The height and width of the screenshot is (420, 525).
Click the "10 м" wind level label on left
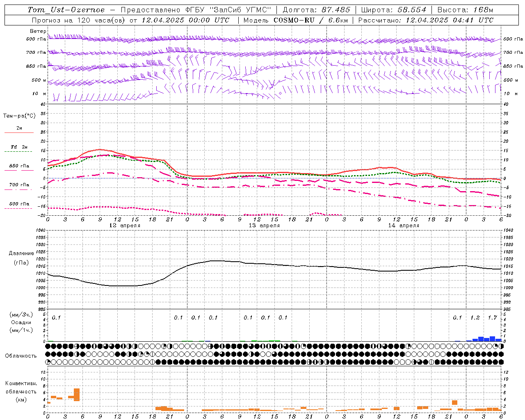[x=39, y=94]
